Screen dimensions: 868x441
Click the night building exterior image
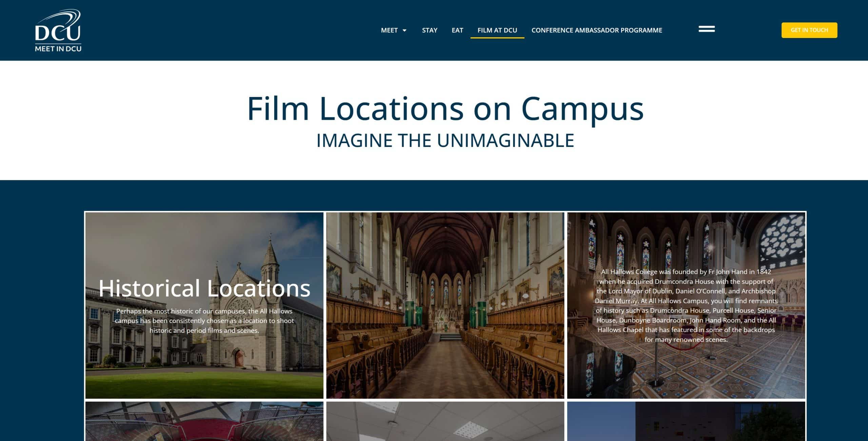pos(686,422)
